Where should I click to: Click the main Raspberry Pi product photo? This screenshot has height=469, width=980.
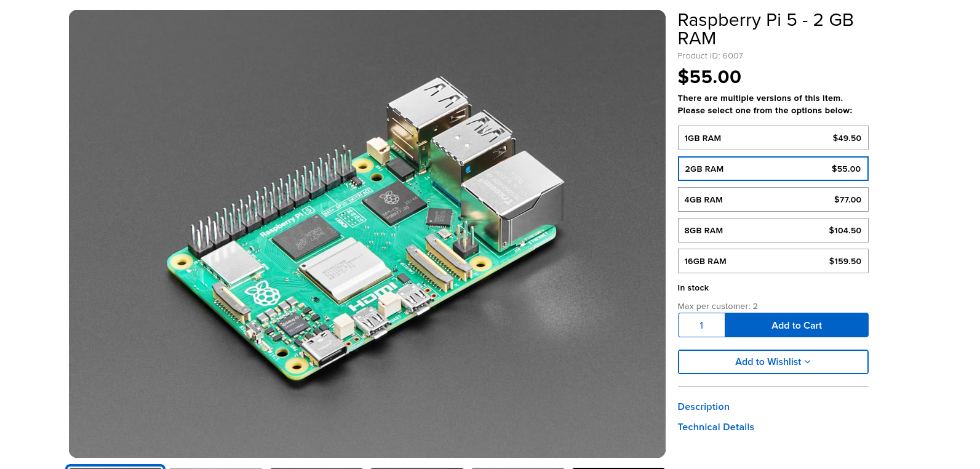point(367,234)
